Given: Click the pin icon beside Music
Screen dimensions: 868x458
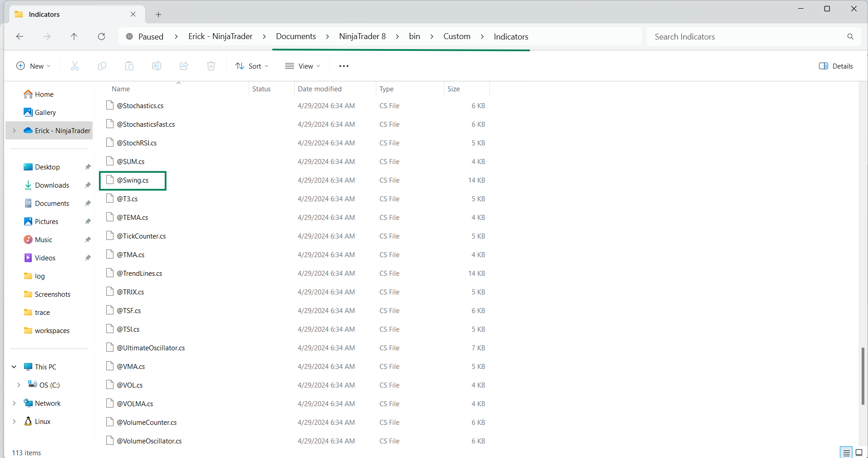Looking at the screenshot, I should [x=88, y=239].
